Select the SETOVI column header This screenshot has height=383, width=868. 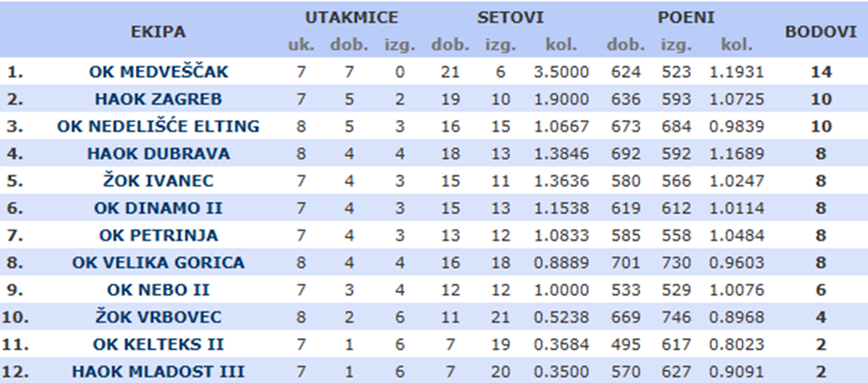[x=511, y=17]
